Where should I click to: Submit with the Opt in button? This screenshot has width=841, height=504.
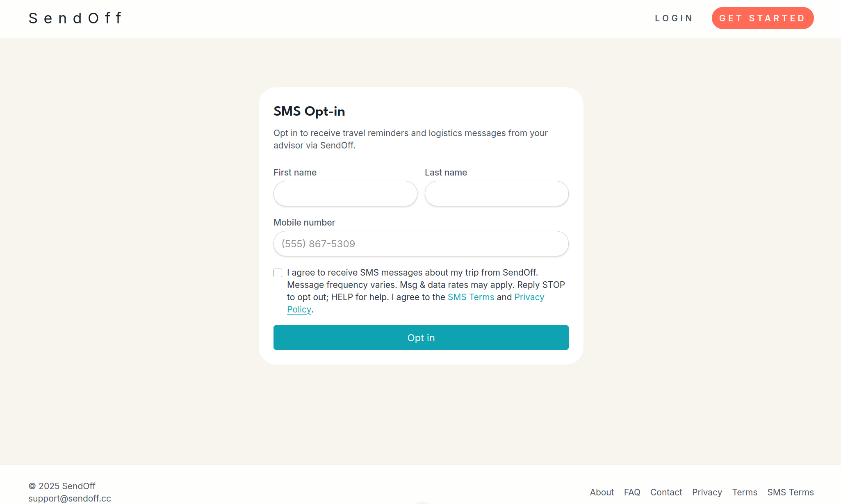click(421, 338)
